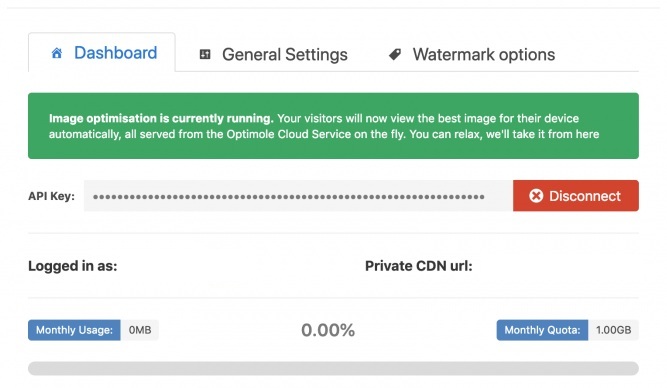Click the Monthly Usage blue badge
The height and width of the screenshot is (388, 667).
click(74, 330)
